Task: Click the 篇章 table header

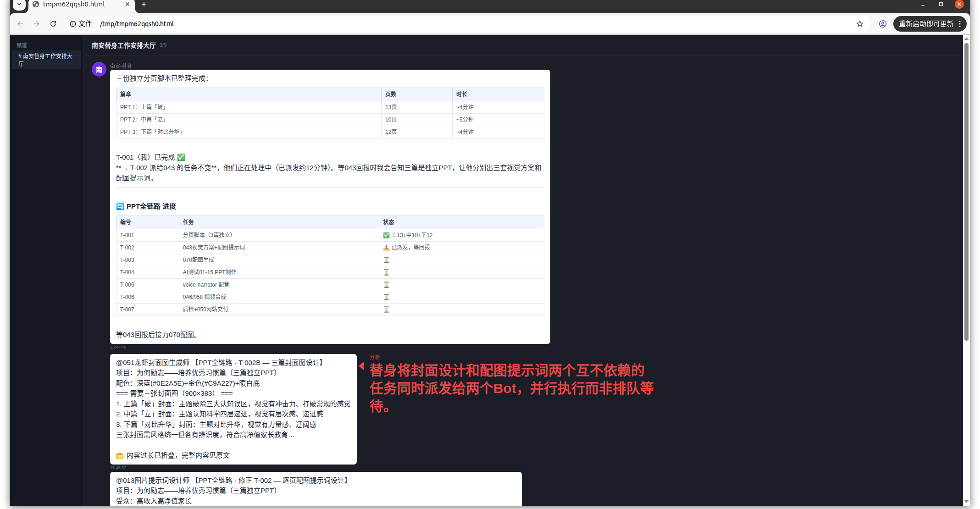Action: [x=249, y=94]
